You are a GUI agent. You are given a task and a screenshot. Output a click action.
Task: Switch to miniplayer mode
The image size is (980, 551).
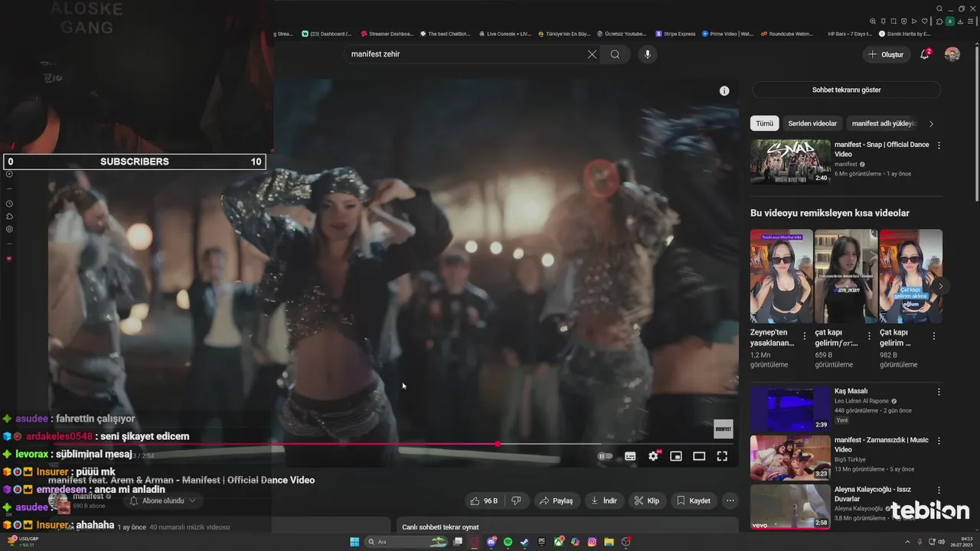pos(676,456)
